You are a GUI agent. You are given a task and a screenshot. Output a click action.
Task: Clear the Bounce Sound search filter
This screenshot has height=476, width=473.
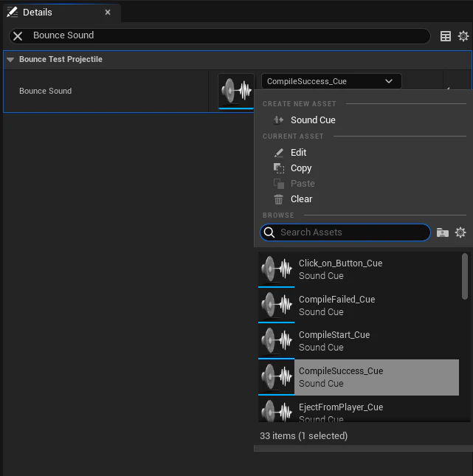[x=18, y=36]
